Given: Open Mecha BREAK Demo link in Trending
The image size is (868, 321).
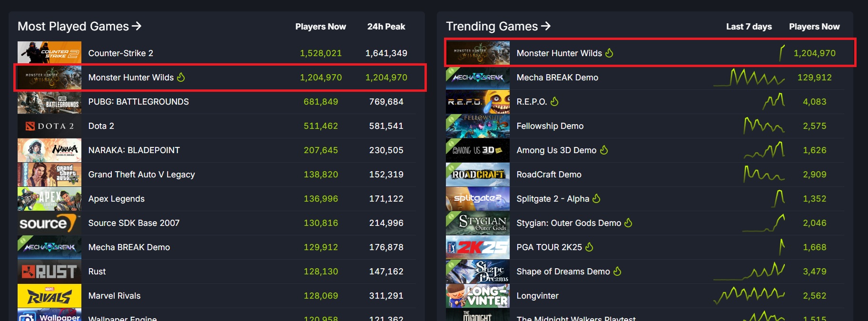Looking at the screenshot, I should pyautogui.click(x=557, y=78).
